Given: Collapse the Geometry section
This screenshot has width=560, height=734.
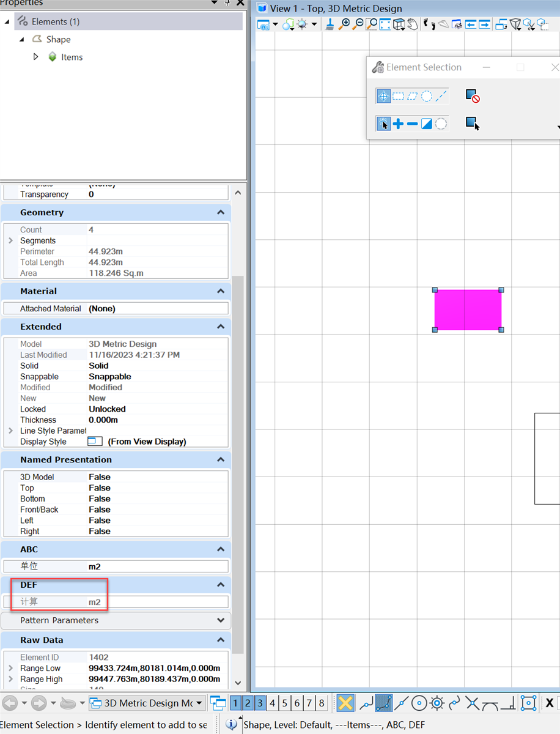Looking at the screenshot, I should (220, 212).
